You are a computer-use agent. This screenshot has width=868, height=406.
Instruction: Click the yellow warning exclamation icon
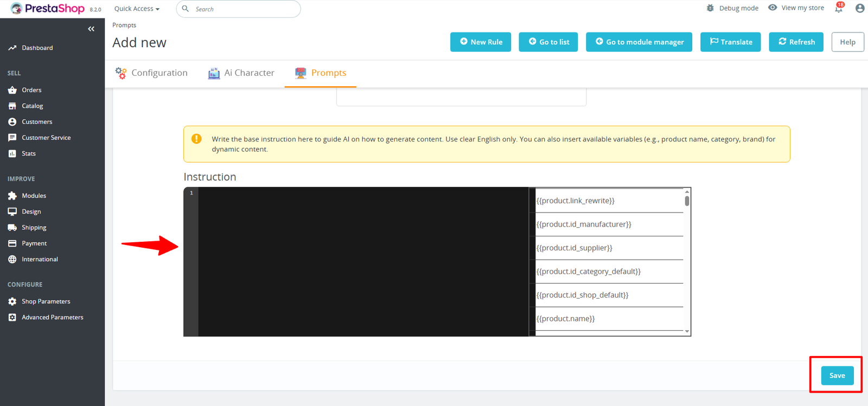(196, 139)
